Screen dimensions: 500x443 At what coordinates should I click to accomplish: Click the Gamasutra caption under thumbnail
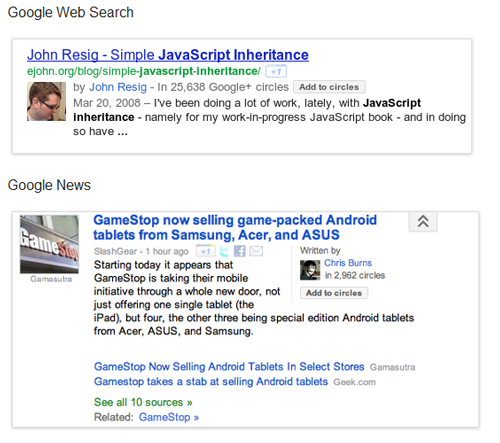pos(51,279)
